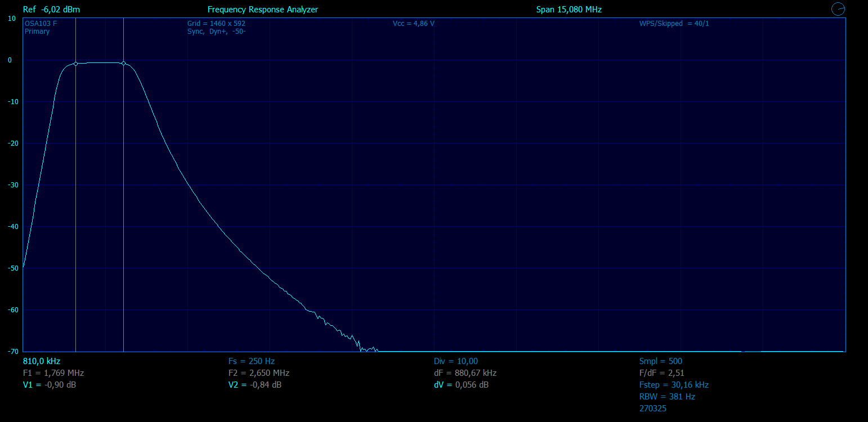The image size is (868, 422).
Task: Click the F/dF = 2,51 readout
Action: coord(662,373)
